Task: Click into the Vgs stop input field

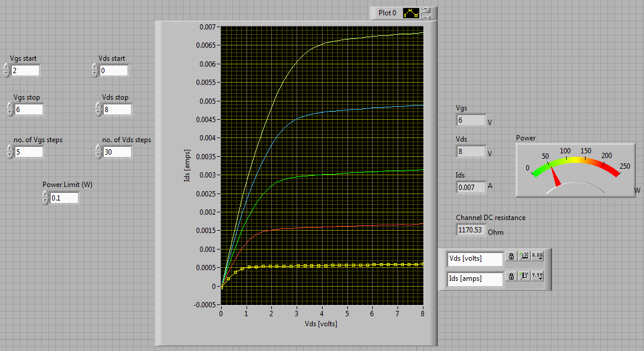Action: click(x=29, y=109)
